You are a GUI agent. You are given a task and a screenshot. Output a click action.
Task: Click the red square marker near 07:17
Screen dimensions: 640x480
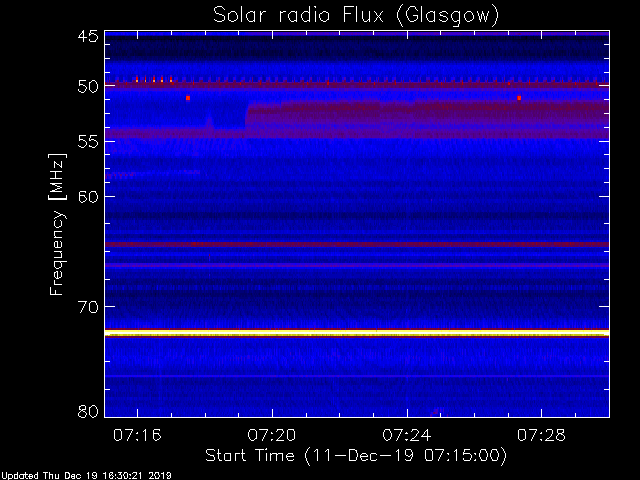pyautogui.click(x=188, y=98)
